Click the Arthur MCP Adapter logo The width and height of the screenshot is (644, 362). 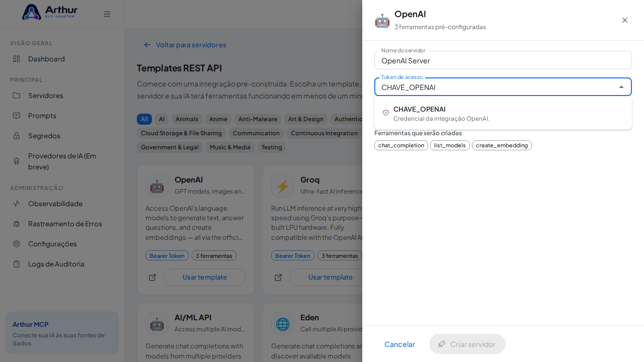[x=50, y=12]
